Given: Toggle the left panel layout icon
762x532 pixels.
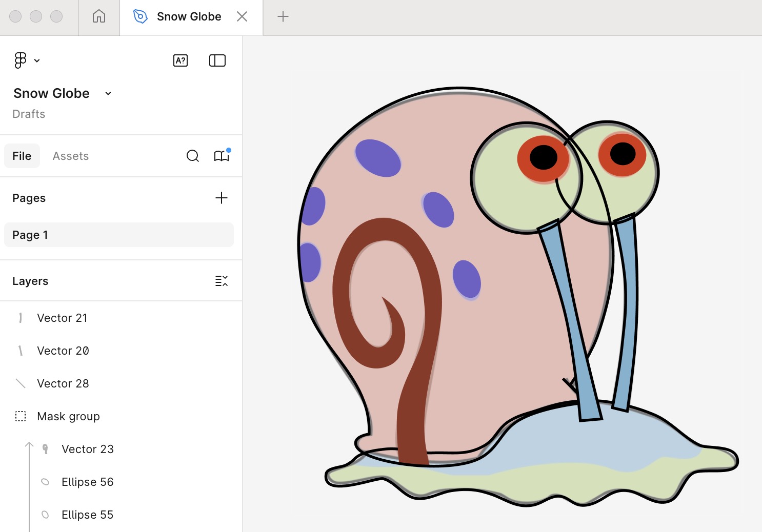Looking at the screenshot, I should [x=217, y=60].
